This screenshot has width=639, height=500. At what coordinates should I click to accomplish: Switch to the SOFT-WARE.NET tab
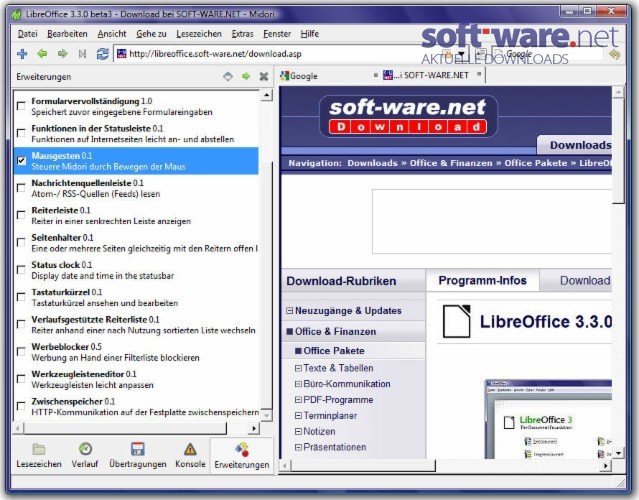[x=432, y=75]
